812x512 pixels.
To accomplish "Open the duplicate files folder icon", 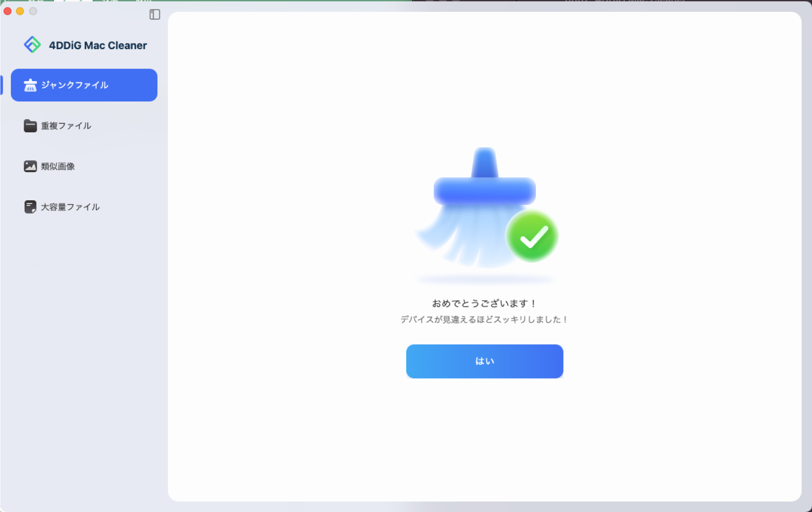I will coord(30,126).
